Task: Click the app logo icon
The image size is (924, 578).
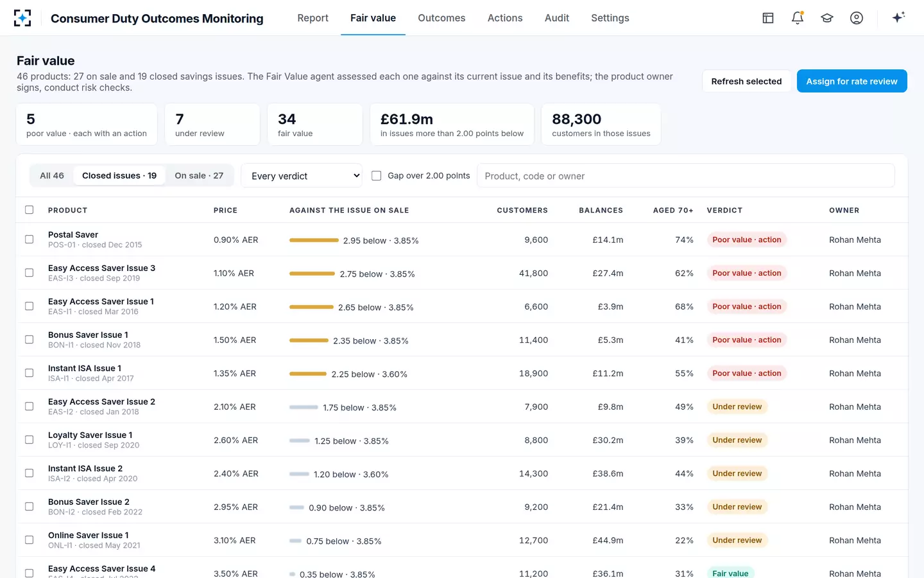Action: (22, 18)
